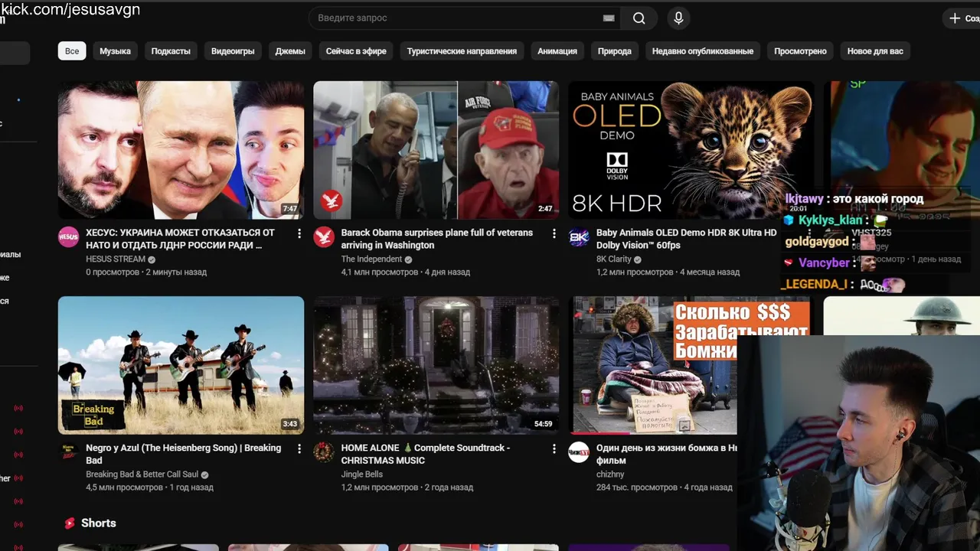Viewport: 980px width, 551px height.
Task: Select the Анимация filter chip
Action: (557, 51)
